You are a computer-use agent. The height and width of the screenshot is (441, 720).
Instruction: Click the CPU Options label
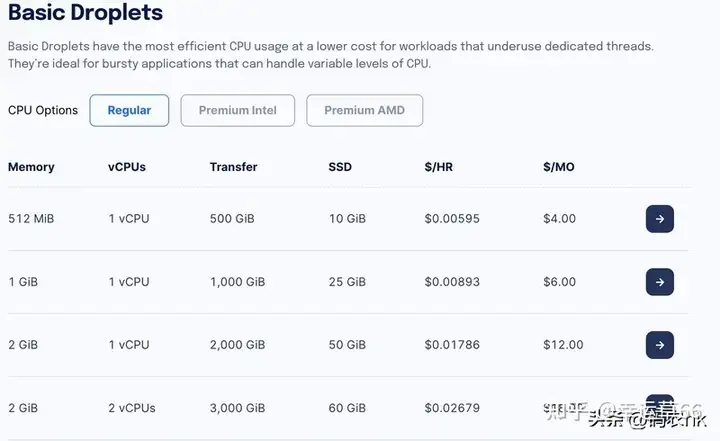click(43, 110)
